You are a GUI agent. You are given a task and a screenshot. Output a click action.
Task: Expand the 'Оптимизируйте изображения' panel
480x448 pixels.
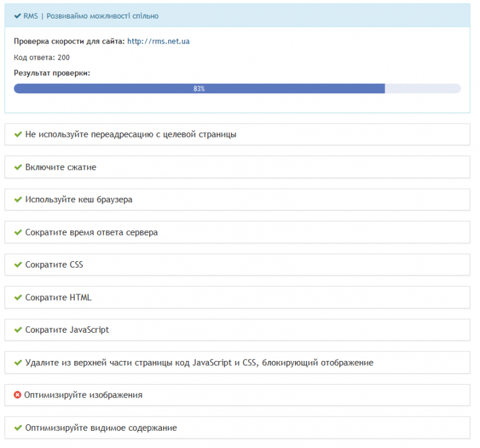pos(83,395)
